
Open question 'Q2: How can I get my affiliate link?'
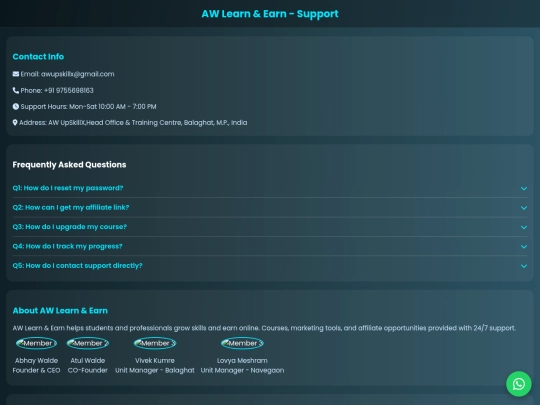270,207
